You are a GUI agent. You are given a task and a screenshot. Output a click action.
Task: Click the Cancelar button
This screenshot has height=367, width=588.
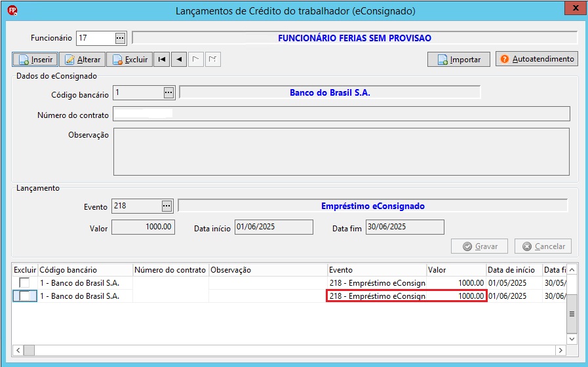543,246
